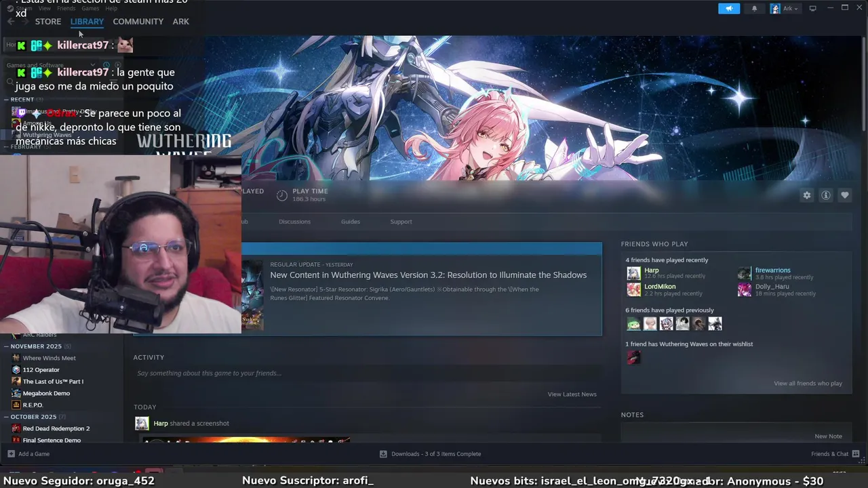Collapse the NOVEMBER 2025 group

coord(7,346)
